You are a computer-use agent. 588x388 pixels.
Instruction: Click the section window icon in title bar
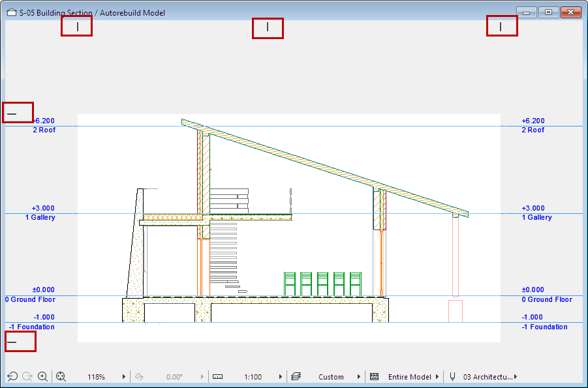(11, 12)
